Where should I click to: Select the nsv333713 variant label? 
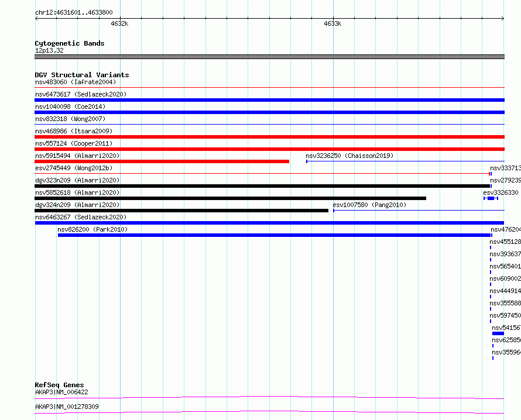tap(505, 168)
